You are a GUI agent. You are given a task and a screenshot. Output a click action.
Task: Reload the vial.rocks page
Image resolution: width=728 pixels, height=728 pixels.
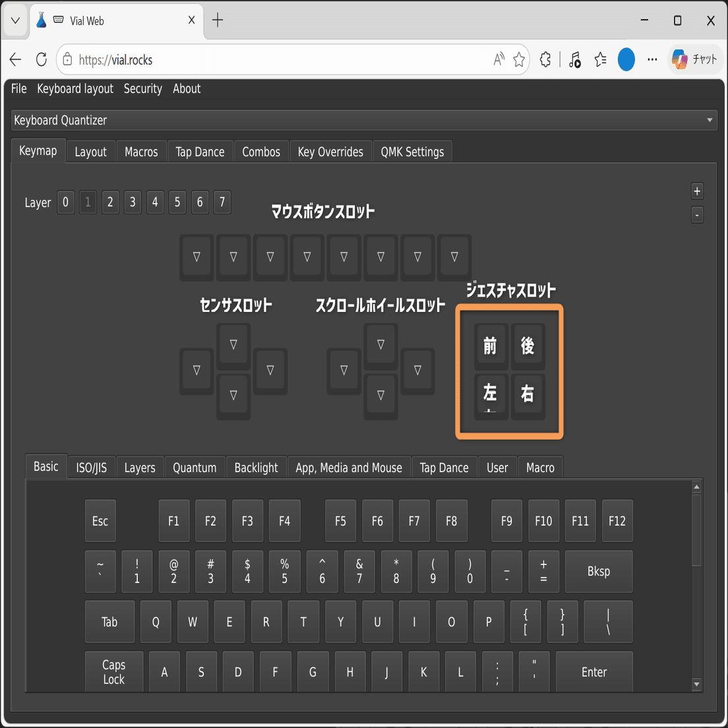42,59
